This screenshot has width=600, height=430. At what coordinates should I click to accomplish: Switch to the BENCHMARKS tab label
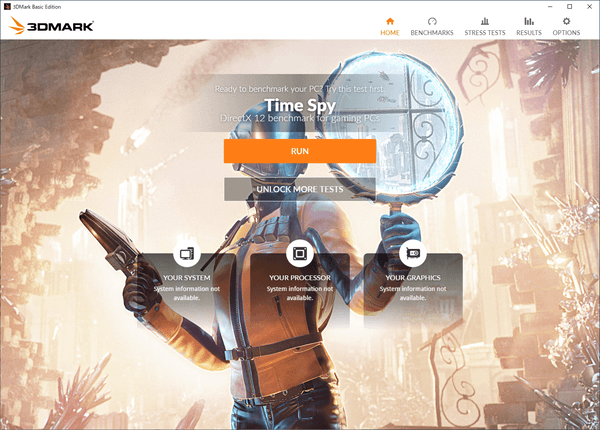pyautogui.click(x=432, y=33)
